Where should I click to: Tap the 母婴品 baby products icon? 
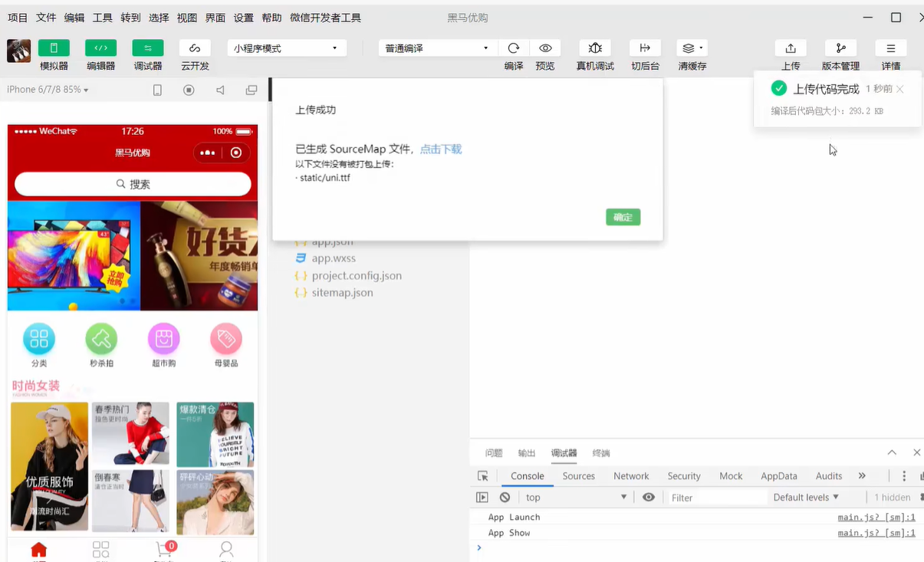pyautogui.click(x=225, y=338)
